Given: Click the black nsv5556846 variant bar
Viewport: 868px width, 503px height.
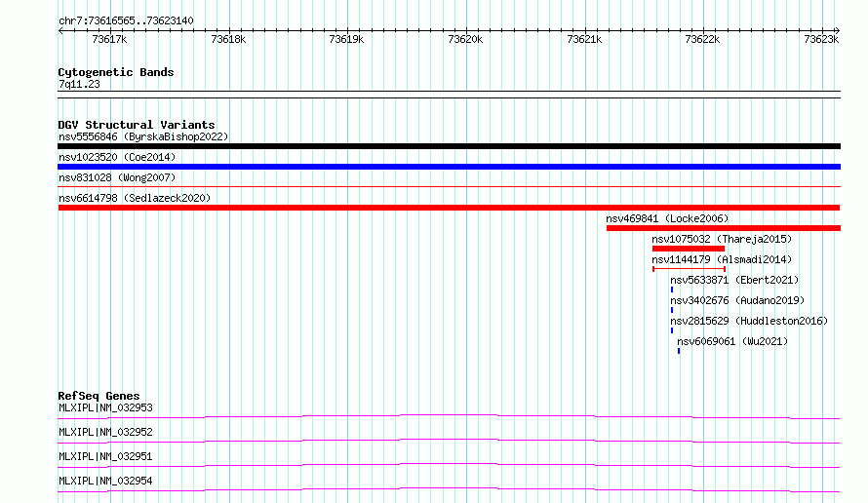Looking at the screenshot, I should pos(449,146).
